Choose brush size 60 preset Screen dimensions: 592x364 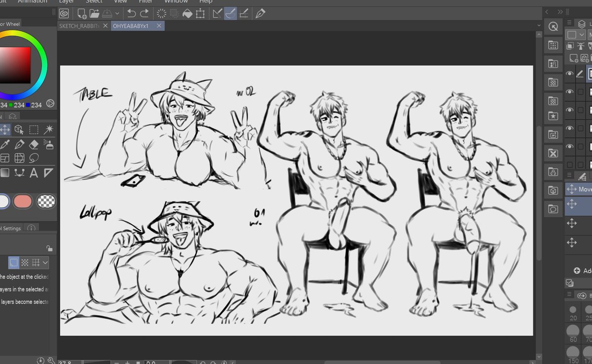pos(573,332)
